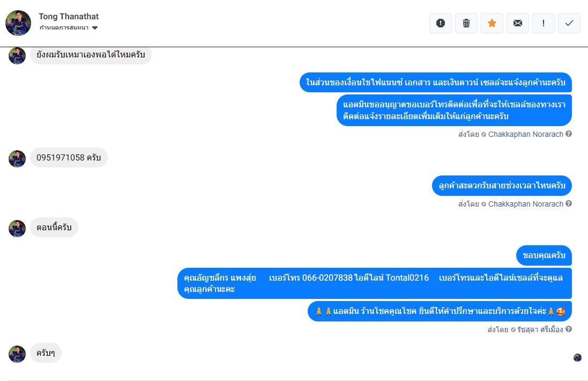Delete the conversation with the trash icon
The width and height of the screenshot is (588, 381).
click(466, 23)
